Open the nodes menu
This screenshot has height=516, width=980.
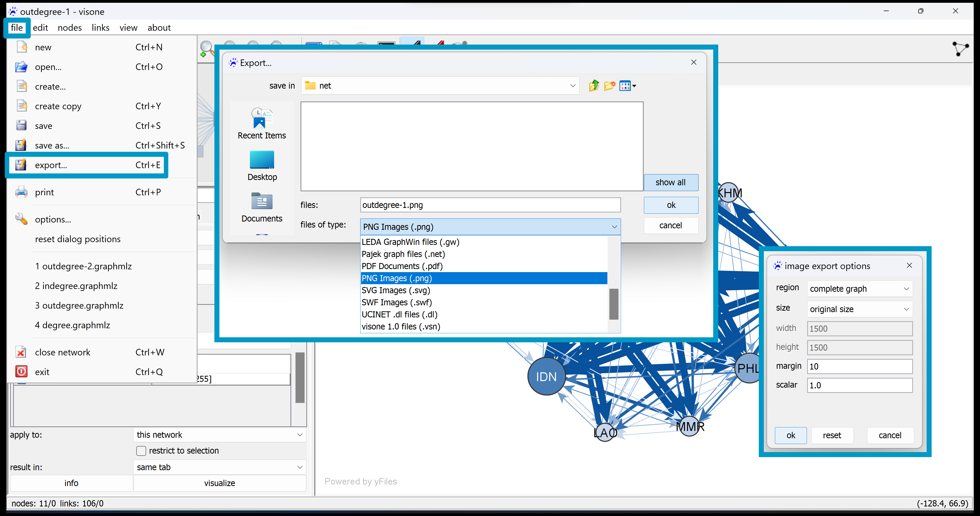tap(70, 28)
